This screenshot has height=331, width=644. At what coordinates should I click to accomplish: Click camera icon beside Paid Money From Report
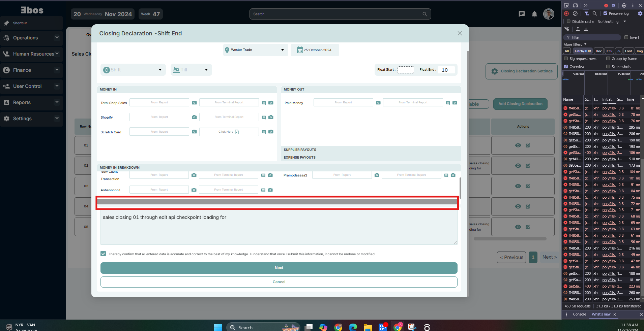coord(378,103)
